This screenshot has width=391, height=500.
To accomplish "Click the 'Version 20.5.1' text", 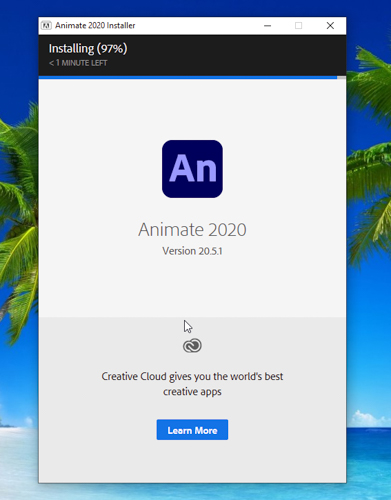I will [192, 251].
